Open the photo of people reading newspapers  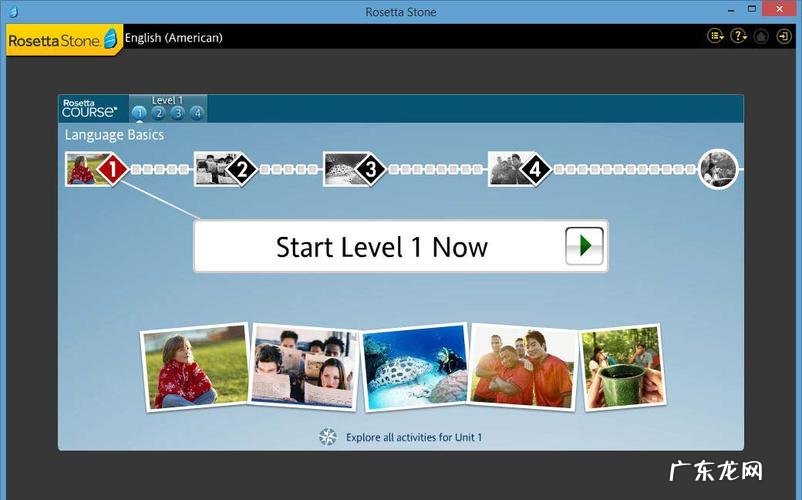coord(304,366)
